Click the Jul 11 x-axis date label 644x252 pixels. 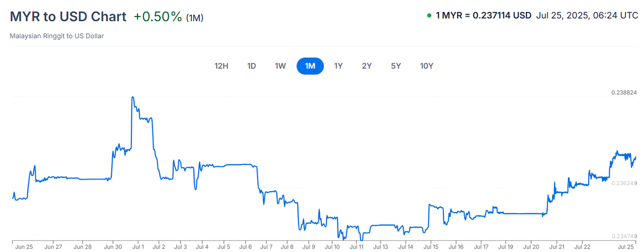pyautogui.click(x=356, y=247)
